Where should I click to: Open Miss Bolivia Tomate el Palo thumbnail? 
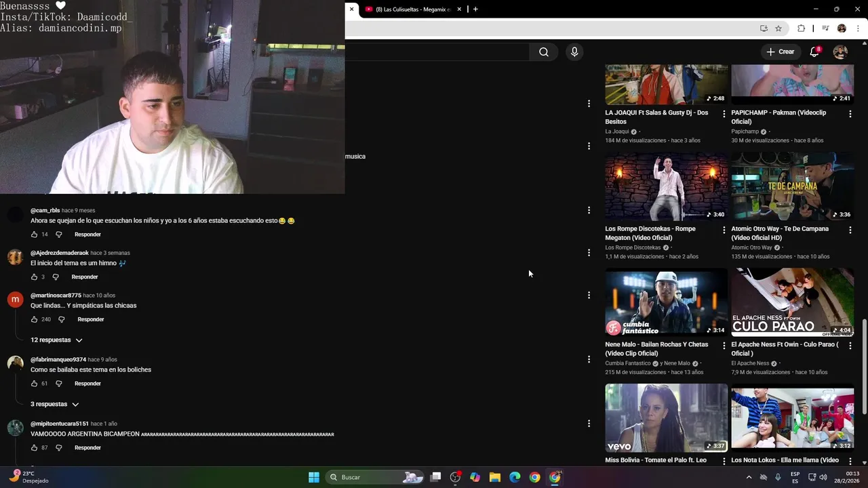(x=667, y=418)
